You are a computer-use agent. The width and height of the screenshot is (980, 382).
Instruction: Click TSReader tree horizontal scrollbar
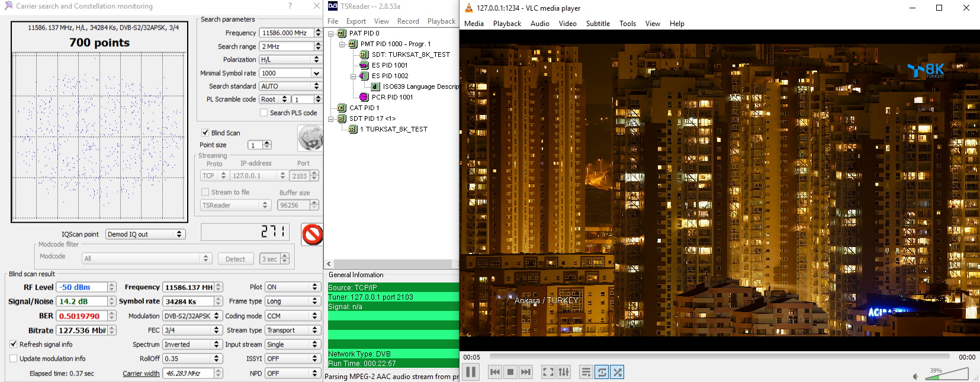pyautogui.click(x=392, y=264)
